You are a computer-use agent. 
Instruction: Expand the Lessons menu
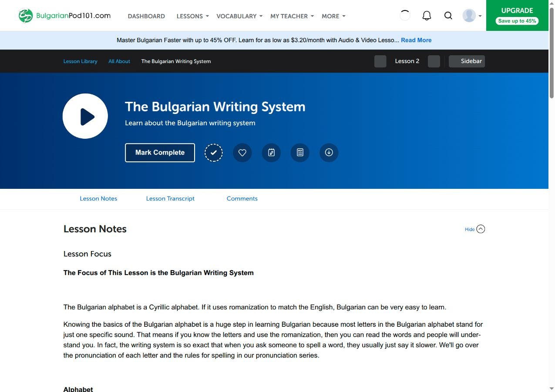192,16
